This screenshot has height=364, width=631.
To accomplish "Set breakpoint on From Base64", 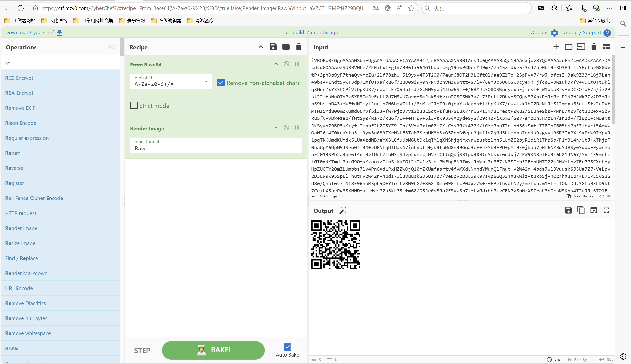I will tap(297, 64).
